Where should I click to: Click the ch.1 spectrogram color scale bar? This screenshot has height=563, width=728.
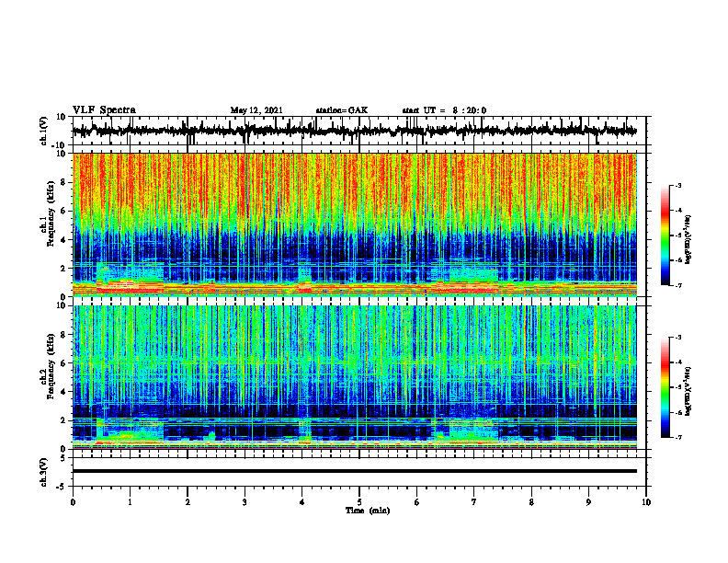click(x=665, y=236)
